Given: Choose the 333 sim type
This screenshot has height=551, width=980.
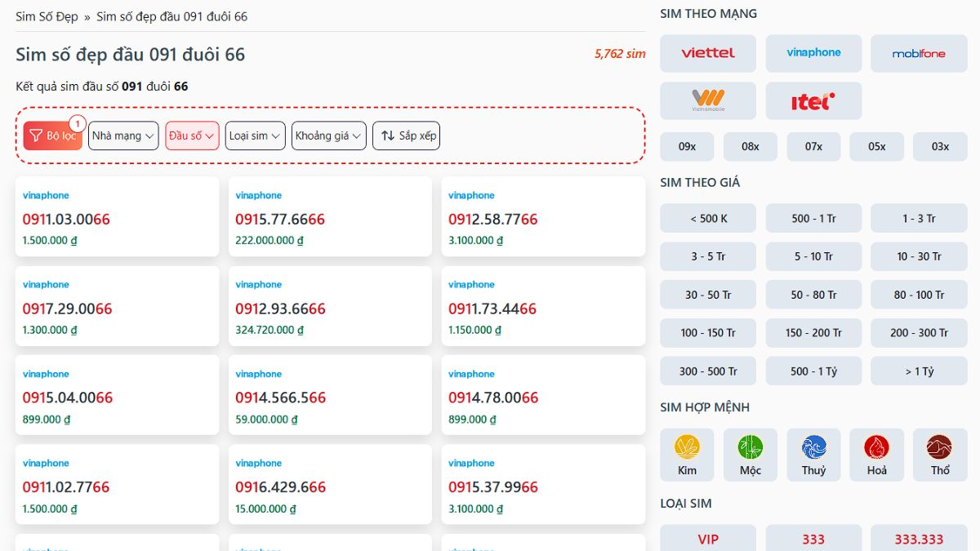Looking at the screenshot, I should (x=813, y=539).
